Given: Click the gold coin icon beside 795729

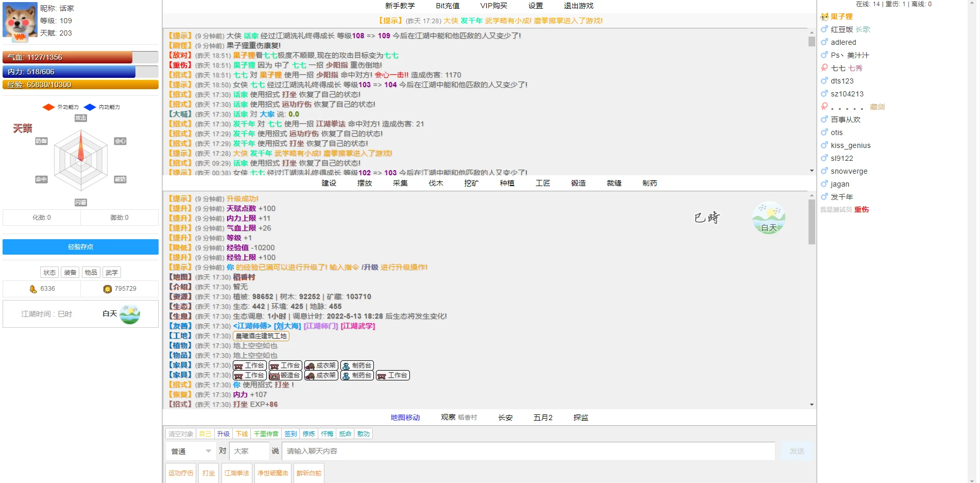Looking at the screenshot, I should point(107,289).
